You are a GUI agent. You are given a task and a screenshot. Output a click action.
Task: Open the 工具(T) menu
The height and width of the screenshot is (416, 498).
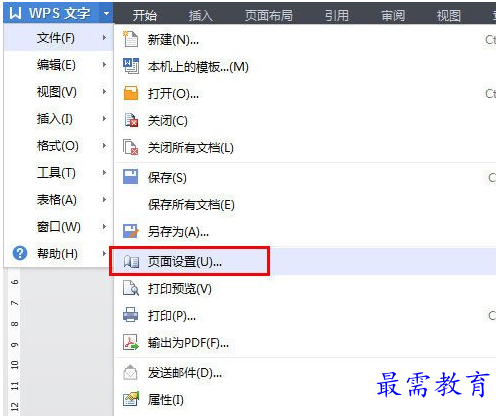(58, 173)
